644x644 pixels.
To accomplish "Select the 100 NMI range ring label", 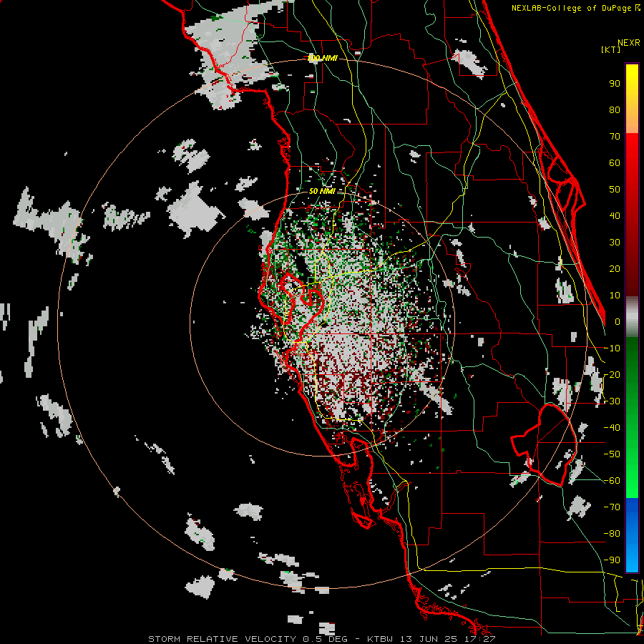I will (323, 59).
